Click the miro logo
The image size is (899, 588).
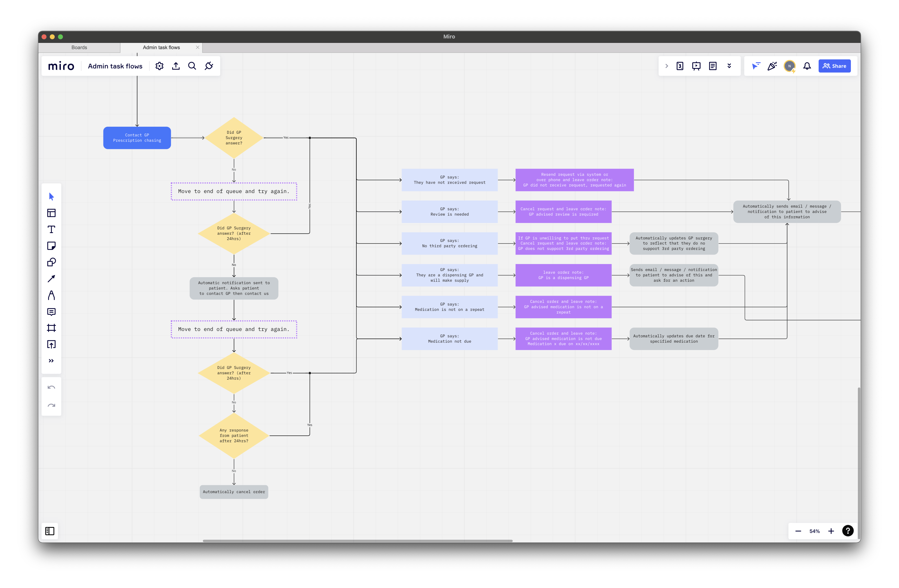click(x=61, y=66)
